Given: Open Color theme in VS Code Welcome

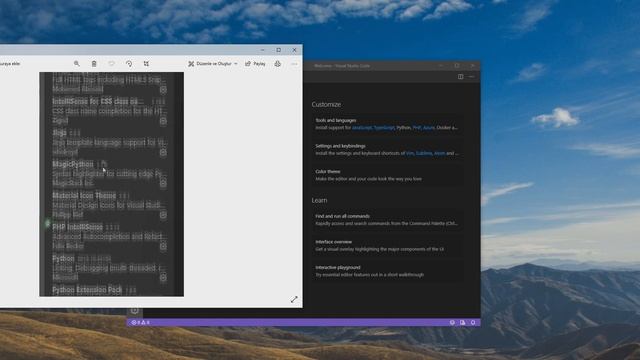Looking at the screenshot, I should pos(388,176).
